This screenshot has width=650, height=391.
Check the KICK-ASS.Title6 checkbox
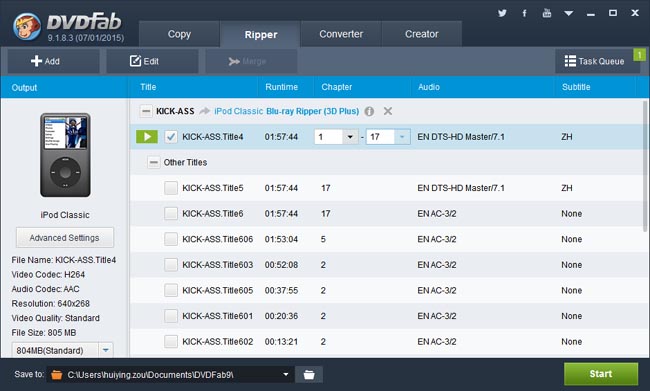tap(171, 214)
